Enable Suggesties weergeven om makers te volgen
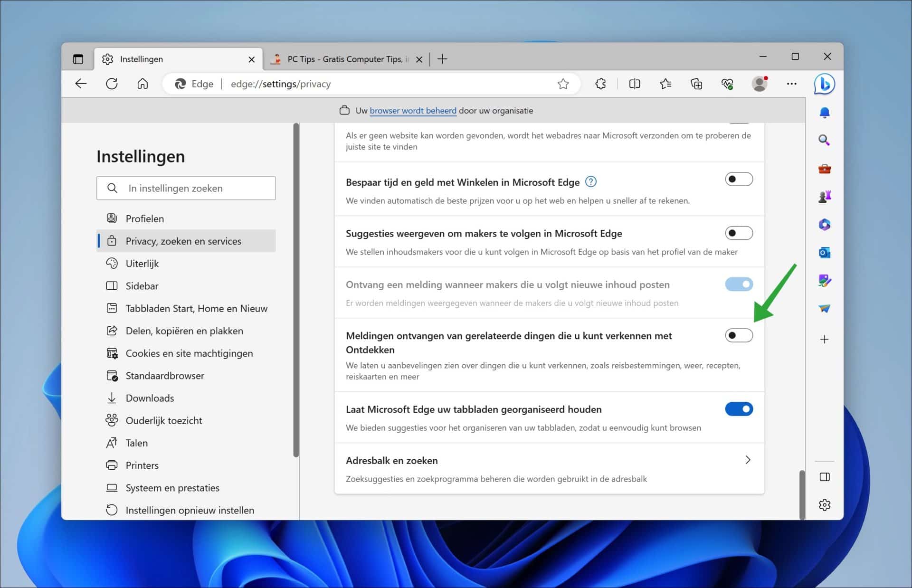912x588 pixels. point(739,233)
